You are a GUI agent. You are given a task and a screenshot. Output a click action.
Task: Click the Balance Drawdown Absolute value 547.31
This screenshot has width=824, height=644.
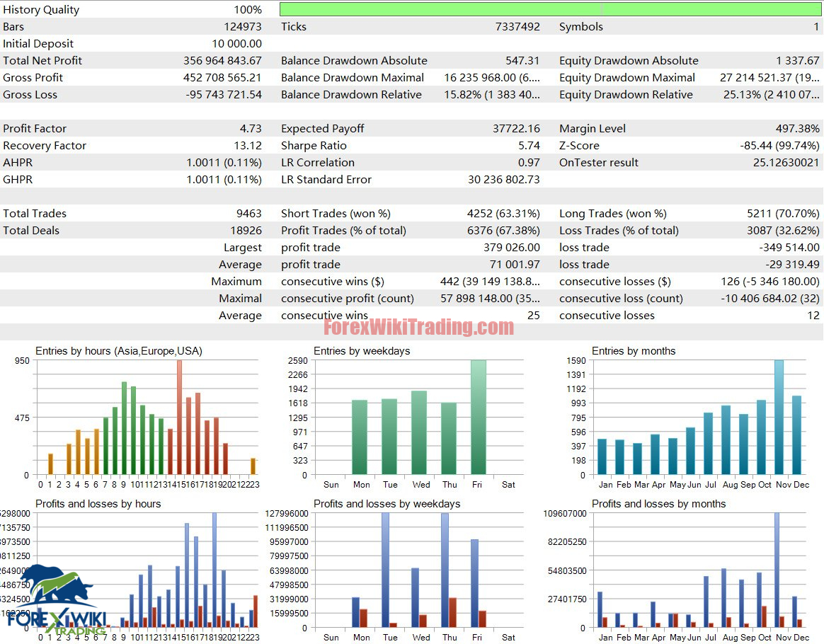click(x=522, y=60)
